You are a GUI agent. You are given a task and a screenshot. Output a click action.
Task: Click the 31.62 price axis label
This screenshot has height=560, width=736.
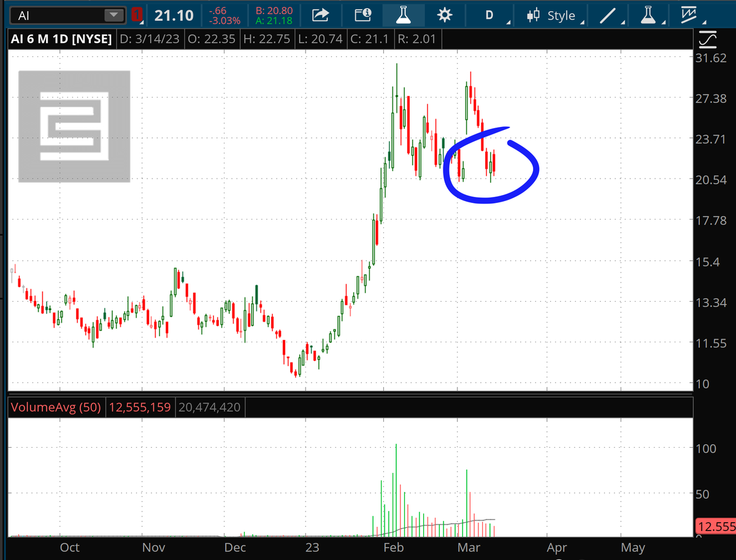click(x=711, y=59)
